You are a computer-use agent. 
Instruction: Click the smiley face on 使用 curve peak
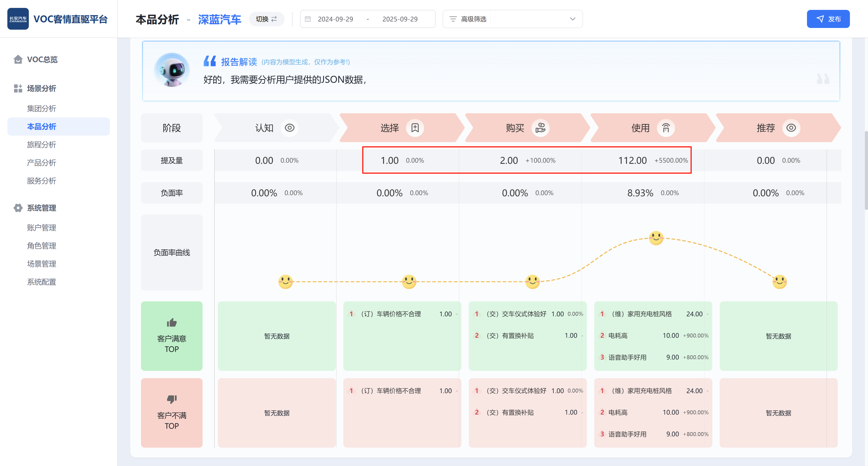click(656, 238)
